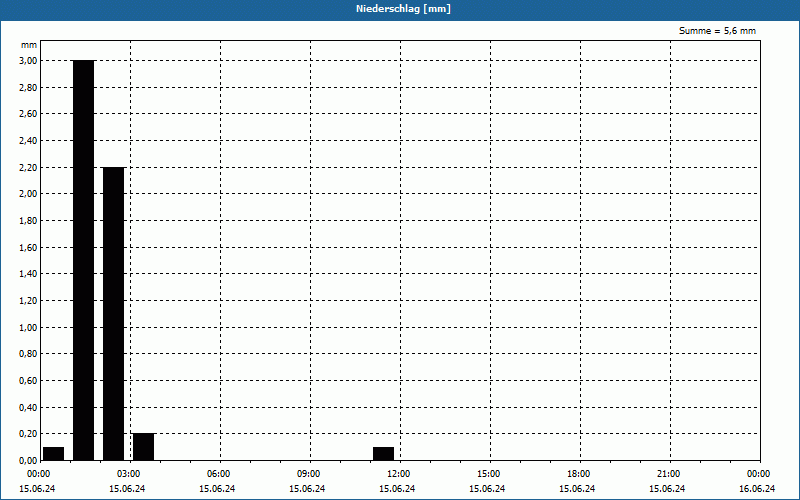The image size is (800, 500).
Task: Click the mm unit label above y-axis
Action: [x=29, y=45]
